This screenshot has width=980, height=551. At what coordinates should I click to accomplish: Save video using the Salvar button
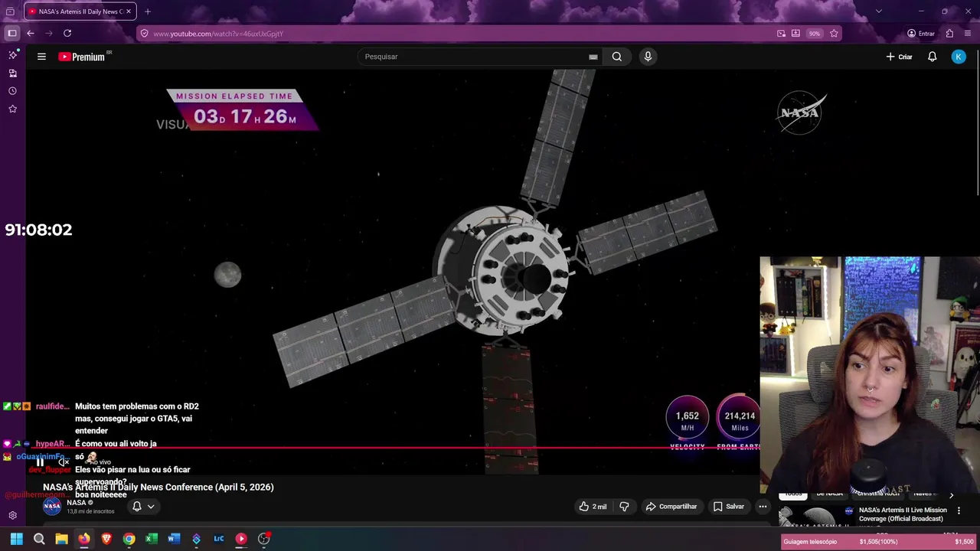pyautogui.click(x=729, y=507)
